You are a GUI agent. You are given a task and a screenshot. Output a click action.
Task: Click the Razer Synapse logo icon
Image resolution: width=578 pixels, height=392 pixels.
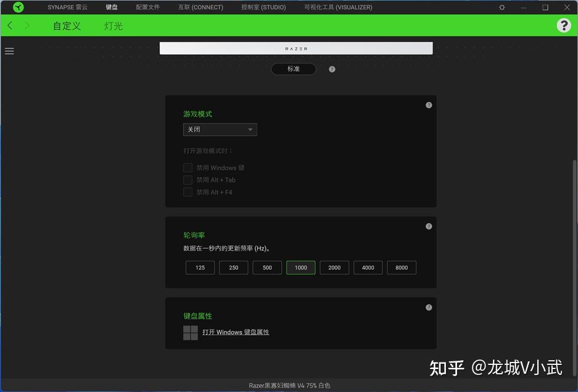(18, 7)
